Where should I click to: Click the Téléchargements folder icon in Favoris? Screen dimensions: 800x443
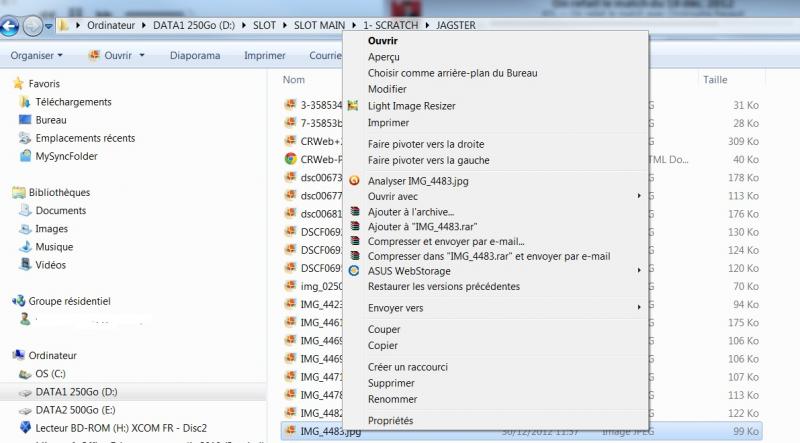click(x=24, y=102)
